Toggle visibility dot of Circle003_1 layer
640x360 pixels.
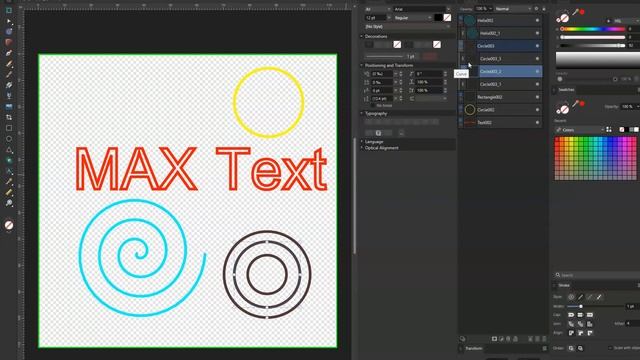(x=537, y=84)
